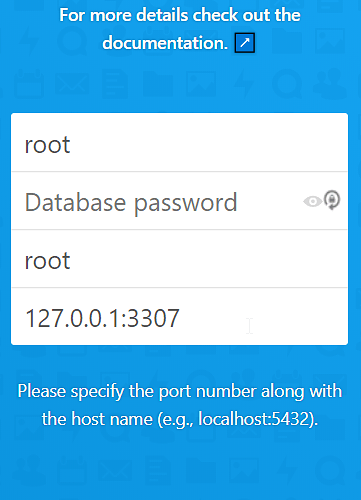Click the blue square arrow next to documentation
361x500 pixels.
[245, 43]
